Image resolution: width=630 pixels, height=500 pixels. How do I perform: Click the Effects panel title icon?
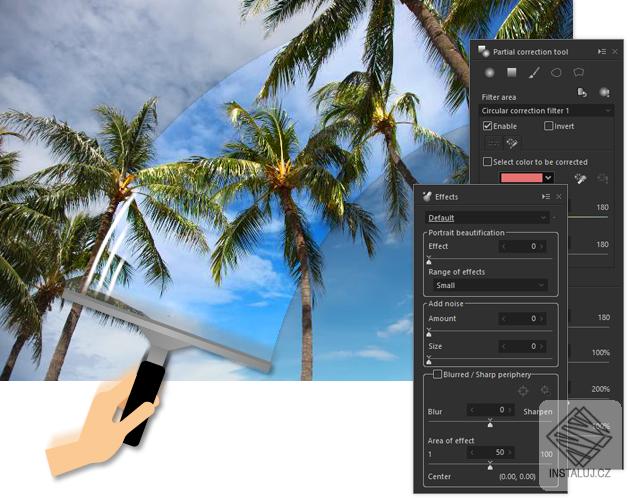pos(427,197)
